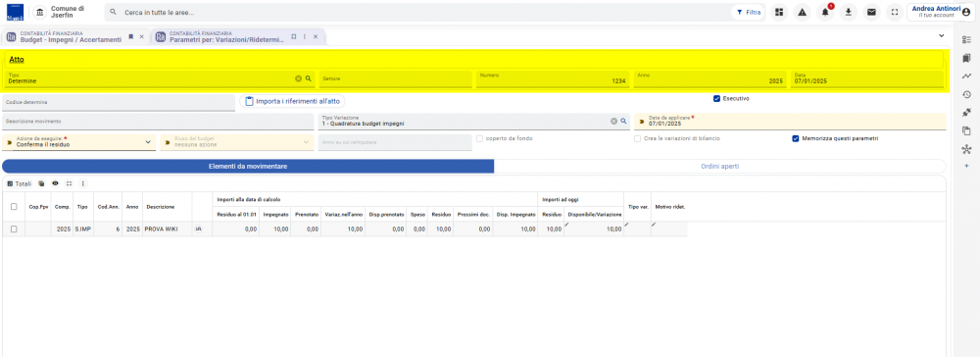This screenshot has width=980, height=357.
Task: Open the network hub icon in right sidebar
Action: pyautogui.click(x=966, y=149)
